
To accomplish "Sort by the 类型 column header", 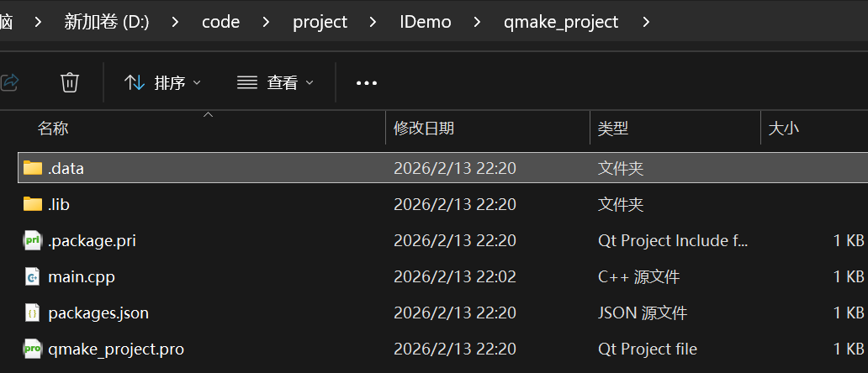I will pos(613,129).
